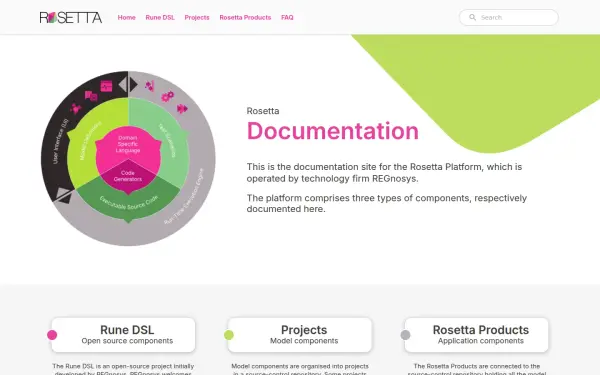Open the Projects model components card

coord(300,335)
